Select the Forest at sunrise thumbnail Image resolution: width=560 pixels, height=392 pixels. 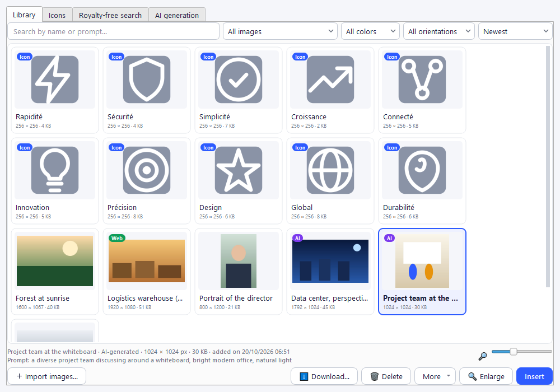[55, 261]
